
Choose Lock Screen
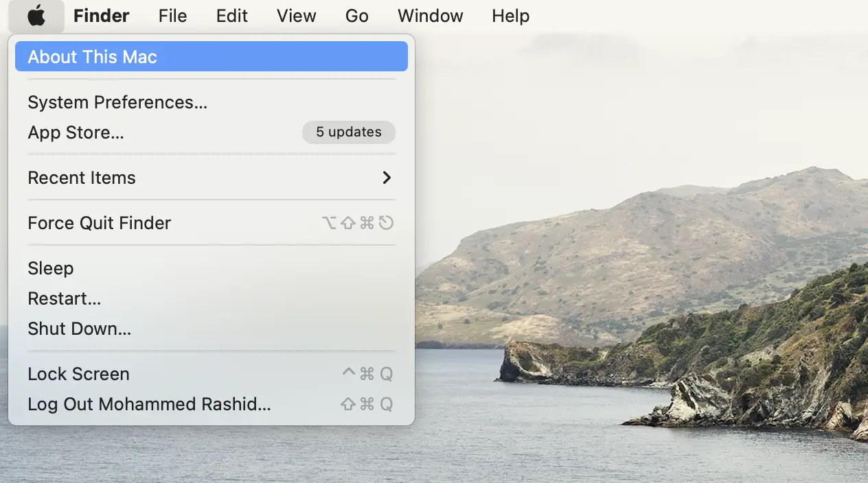point(78,374)
